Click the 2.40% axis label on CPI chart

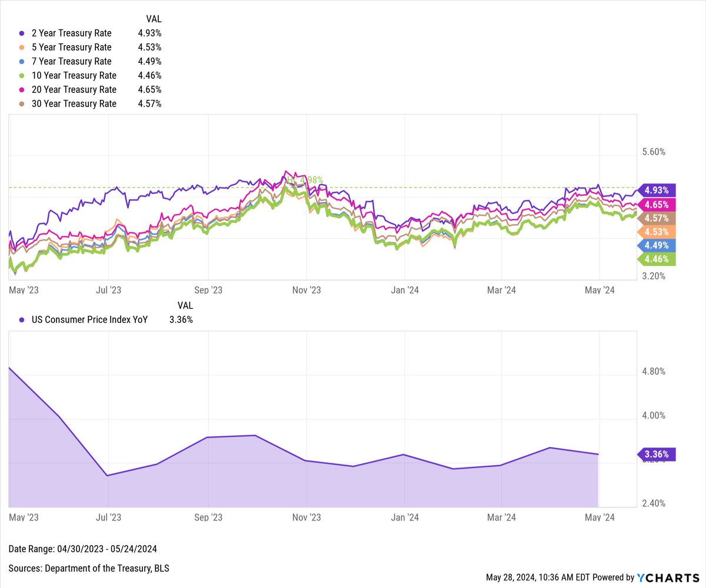[x=653, y=503]
